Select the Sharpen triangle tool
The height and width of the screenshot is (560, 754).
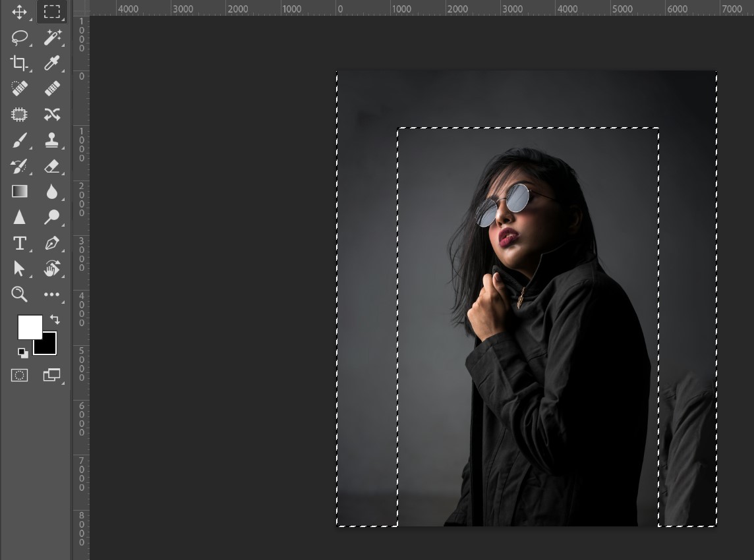coord(19,217)
